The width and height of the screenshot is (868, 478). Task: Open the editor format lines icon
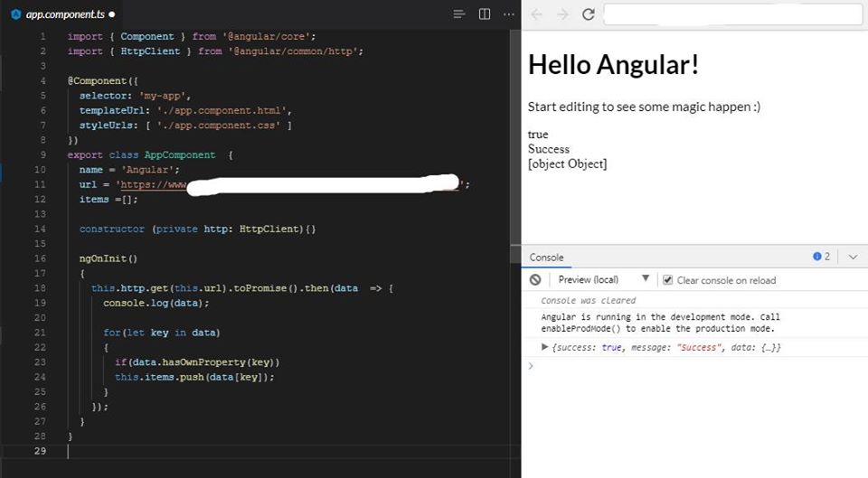click(x=458, y=14)
